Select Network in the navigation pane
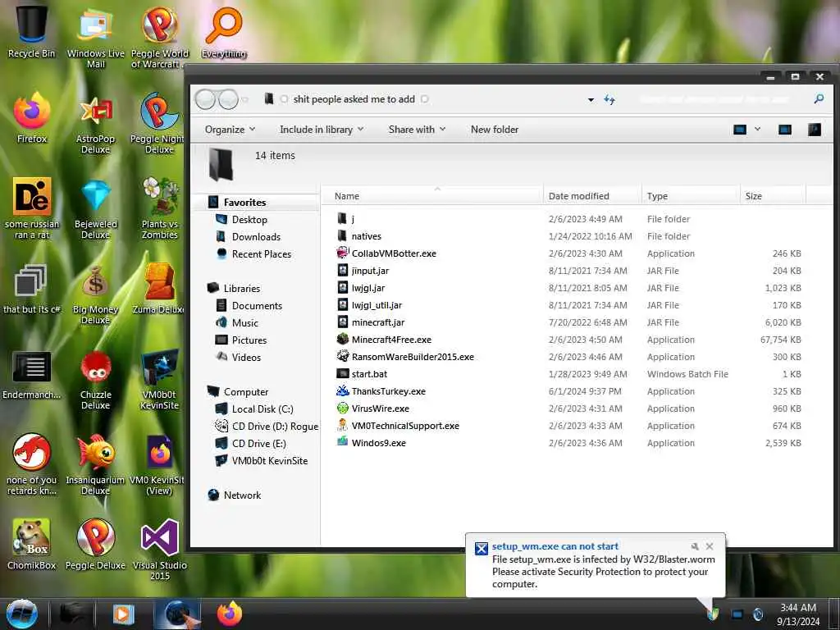 242,495
